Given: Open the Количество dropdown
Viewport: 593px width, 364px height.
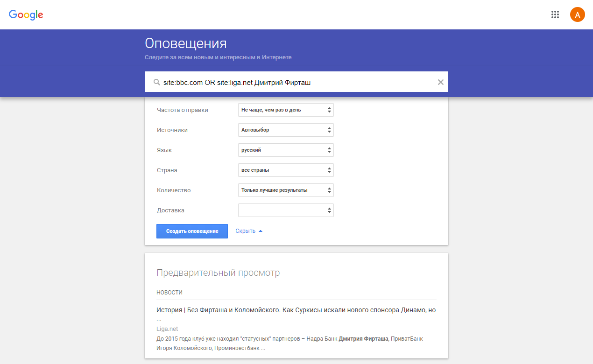Looking at the screenshot, I should [286, 190].
